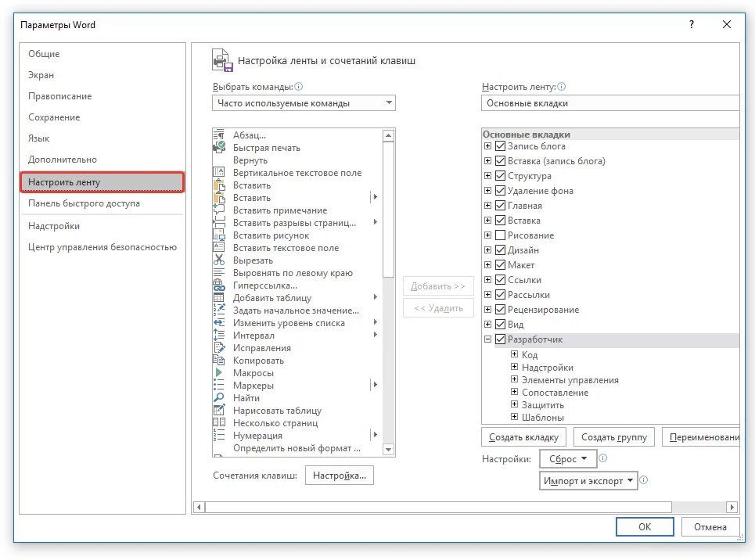This screenshot has width=755, height=560.
Task: Open Панель быстрого доступа category
Action: click(102, 203)
